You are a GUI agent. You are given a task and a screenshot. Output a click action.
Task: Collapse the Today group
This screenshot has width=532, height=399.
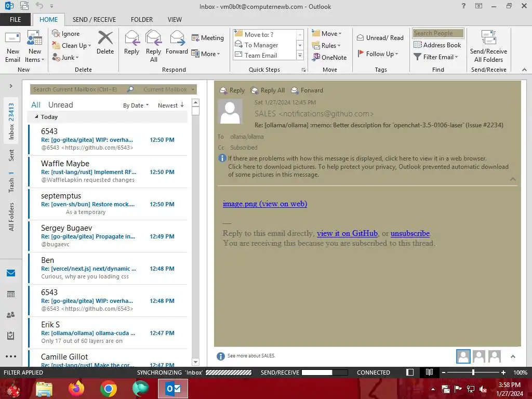pyautogui.click(x=36, y=117)
